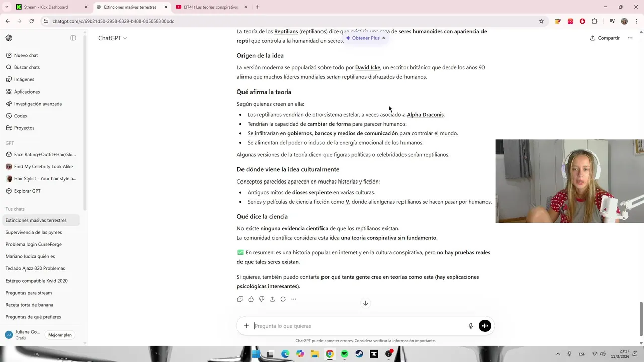Screen dimensions: 644x362
Task: Switch to Stream - Kick Dashboard tab
Action: pyautogui.click(x=51, y=7)
